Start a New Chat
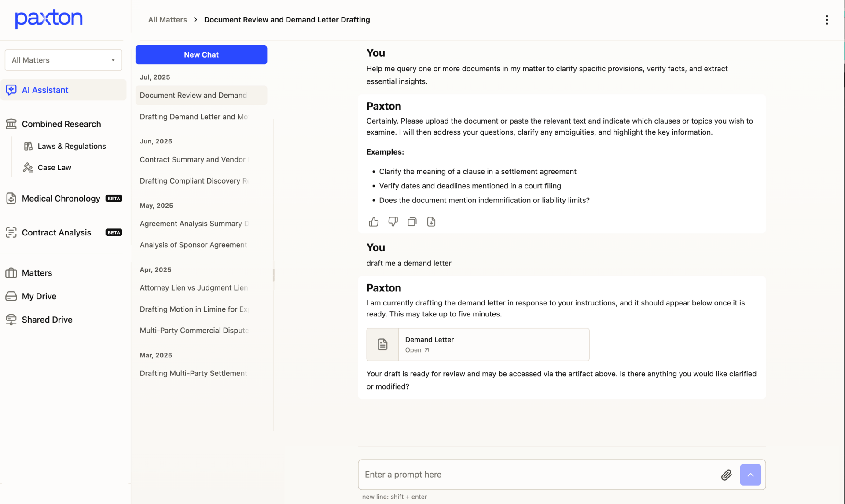Screen dimensions: 845x504 tap(201, 55)
